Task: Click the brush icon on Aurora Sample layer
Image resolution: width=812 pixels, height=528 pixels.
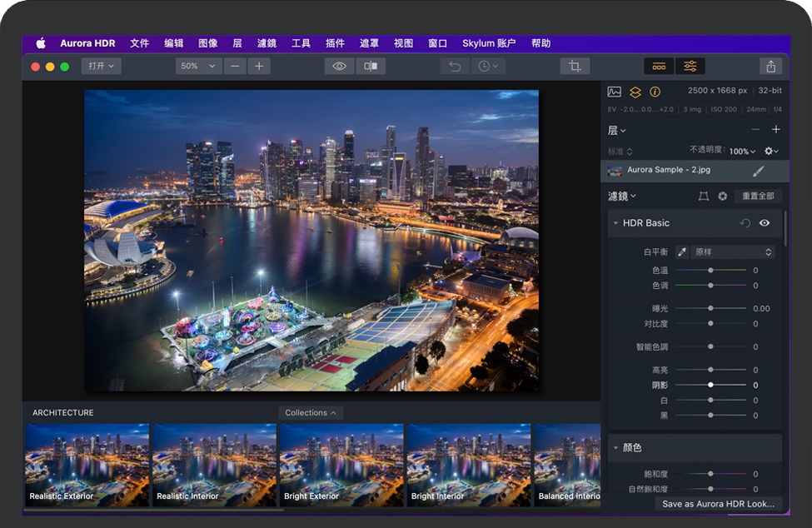Action: pyautogui.click(x=758, y=171)
